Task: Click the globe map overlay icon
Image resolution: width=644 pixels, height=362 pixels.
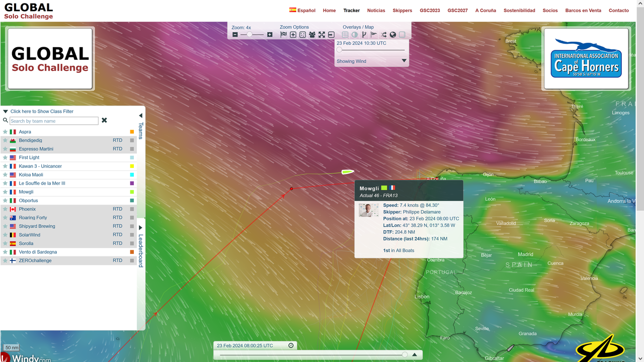Action: click(393, 35)
